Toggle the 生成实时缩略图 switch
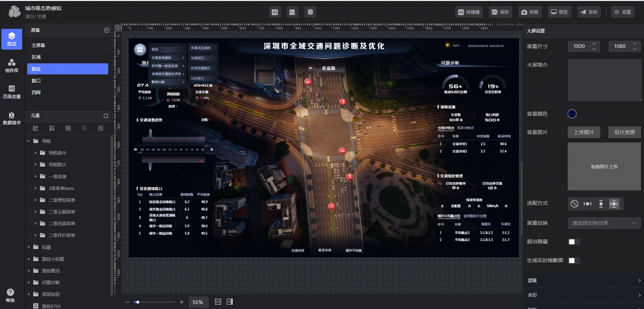The height and width of the screenshot is (309, 644). [x=574, y=260]
